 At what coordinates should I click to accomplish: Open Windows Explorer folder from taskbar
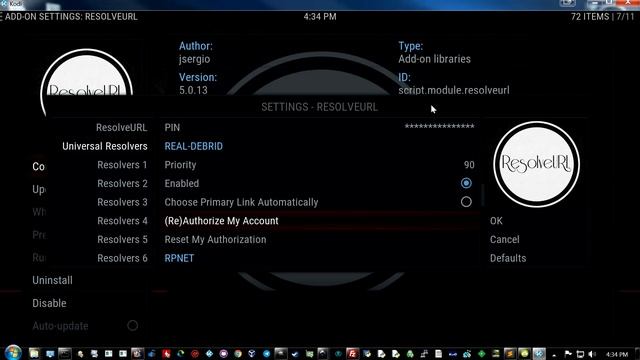(x=34, y=353)
